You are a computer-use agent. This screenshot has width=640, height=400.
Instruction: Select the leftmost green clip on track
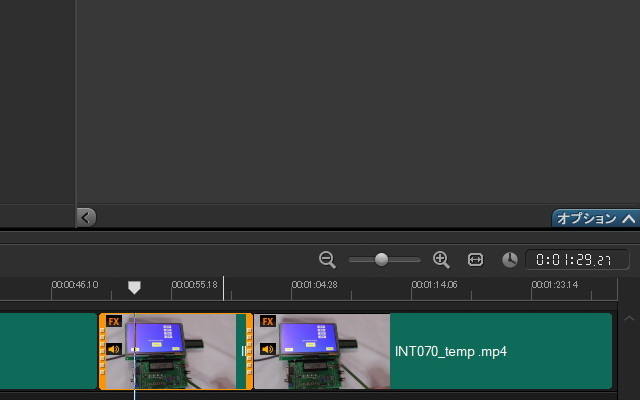tap(47, 352)
